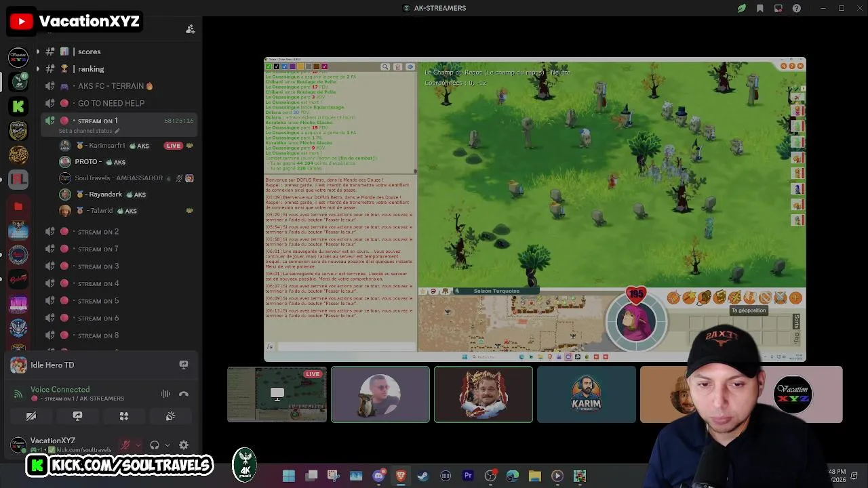
Task: Join STREAM ON 8 voice channel
Action: tap(98, 335)
